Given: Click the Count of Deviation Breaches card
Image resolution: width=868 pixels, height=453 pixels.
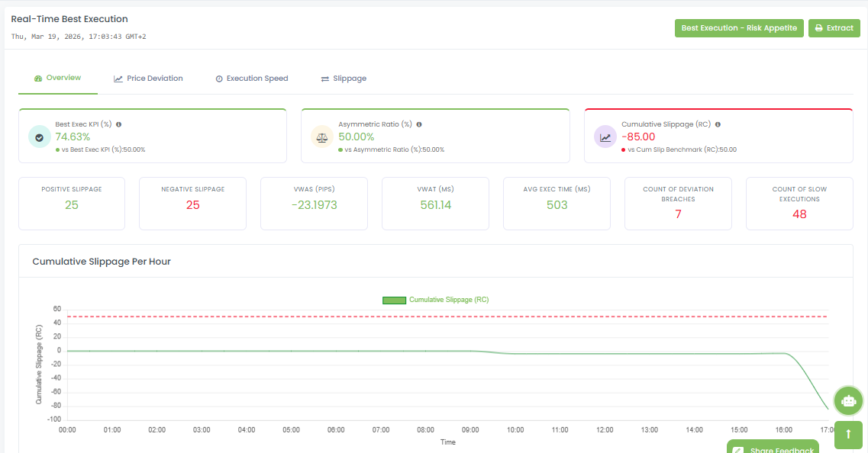Looking at the screenshot, I should point(678,204).
